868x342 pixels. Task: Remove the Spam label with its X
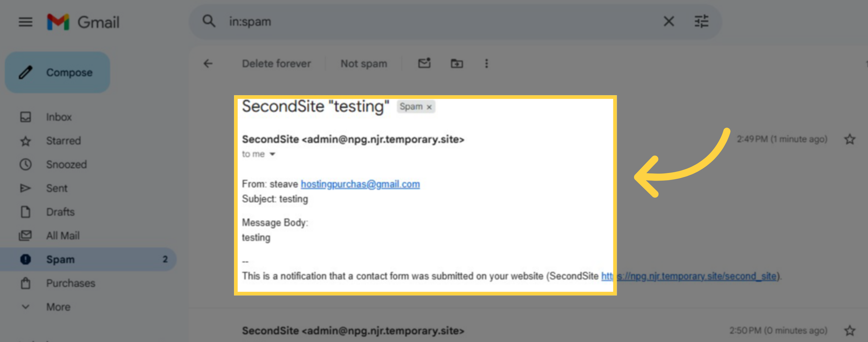point(429,107)
